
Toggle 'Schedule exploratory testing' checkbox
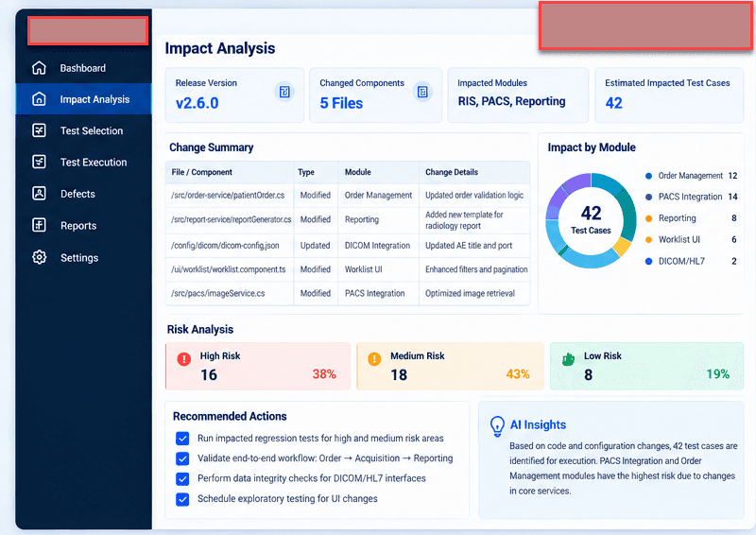tap(182, 499)
